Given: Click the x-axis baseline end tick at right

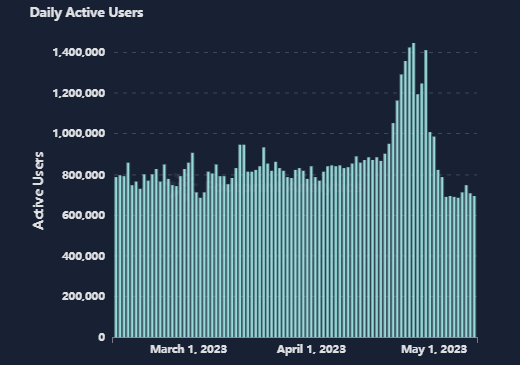Looking at the screenshot, I should (x=477, y=340).
